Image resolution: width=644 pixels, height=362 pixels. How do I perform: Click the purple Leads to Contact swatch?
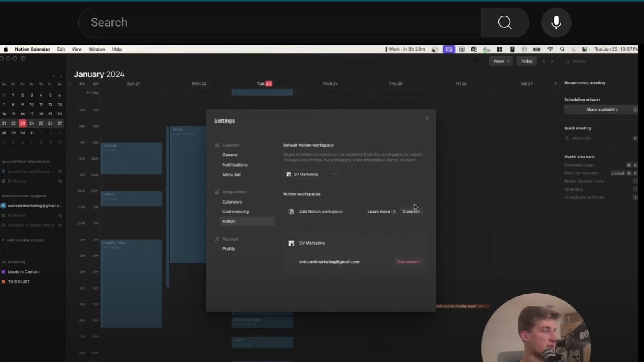click(x=3, y=272)
